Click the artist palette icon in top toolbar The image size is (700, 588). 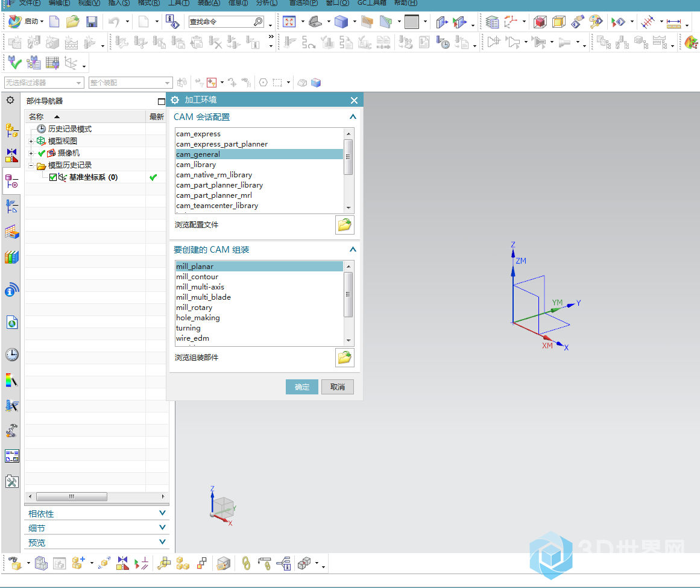[596, 22]
